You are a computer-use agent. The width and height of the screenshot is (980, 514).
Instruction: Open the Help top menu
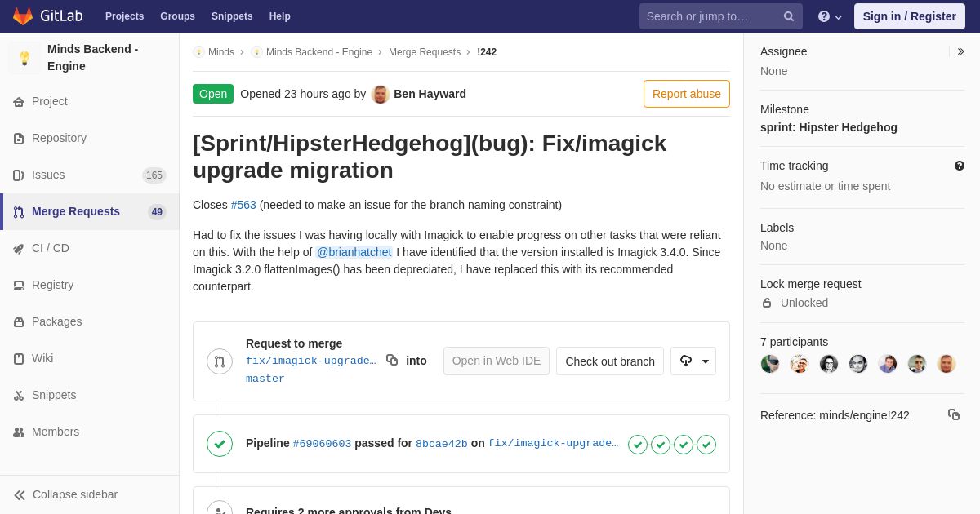point(280,16)
